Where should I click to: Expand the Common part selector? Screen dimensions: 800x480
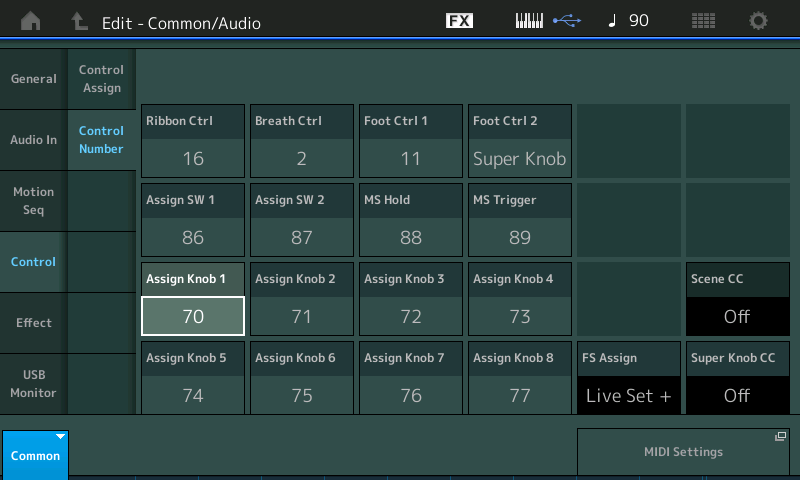click(35, 454)
